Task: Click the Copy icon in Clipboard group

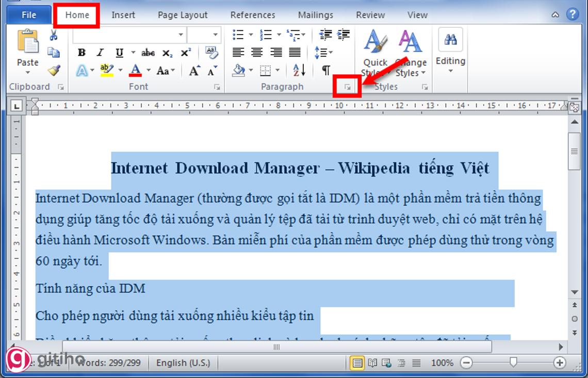Action: tap(53, 54)
